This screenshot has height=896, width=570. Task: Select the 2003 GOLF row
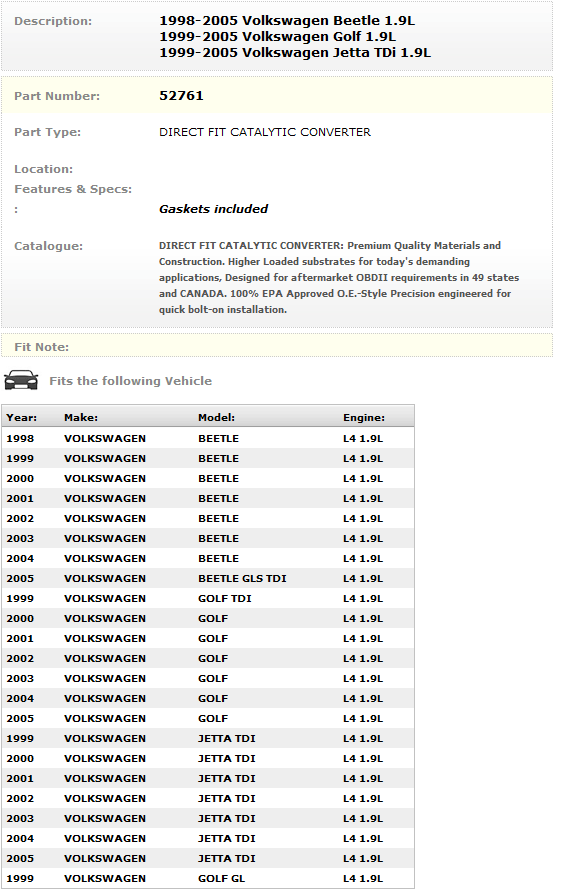208,679
